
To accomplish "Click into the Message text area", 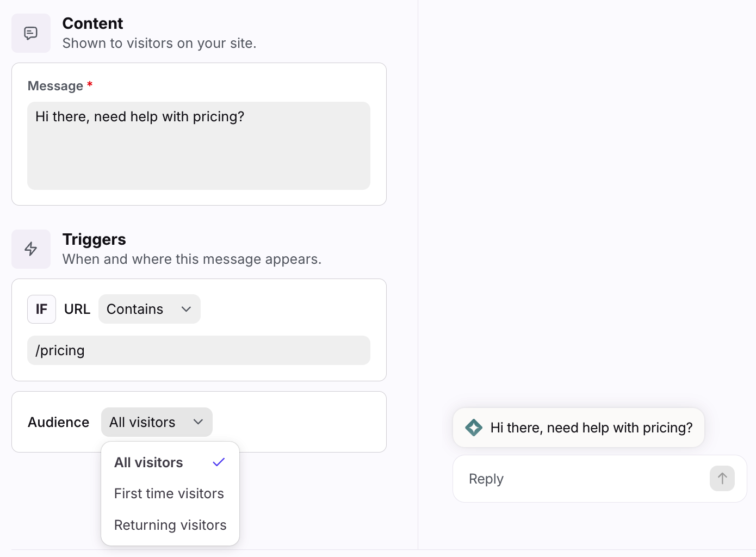I will click(199, 146).
